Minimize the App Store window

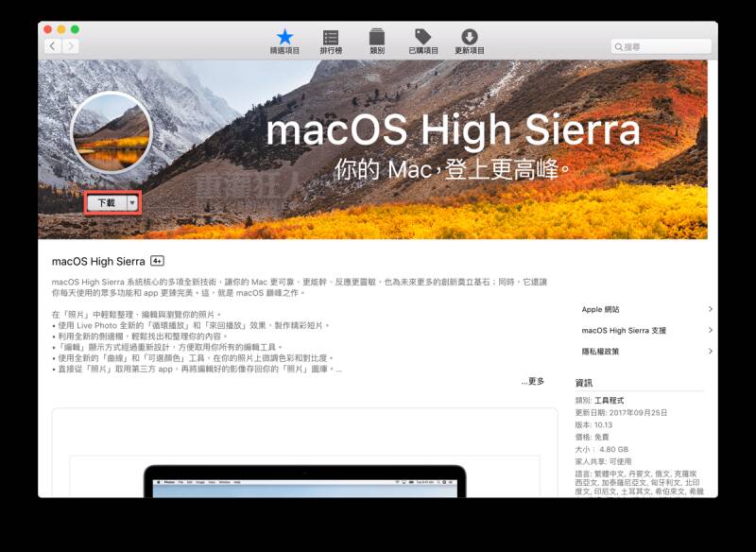pyautogui.click(x=61, y=29)
